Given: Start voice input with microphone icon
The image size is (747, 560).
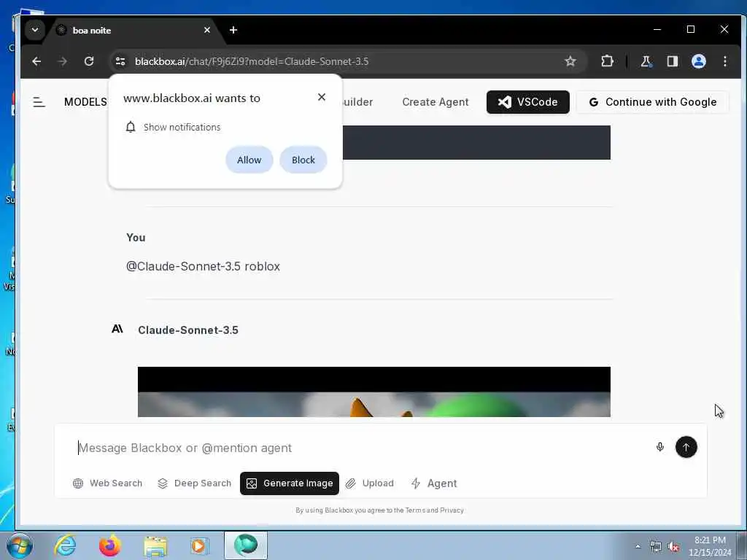Looking at the screenshot, I should pos(659,447).
